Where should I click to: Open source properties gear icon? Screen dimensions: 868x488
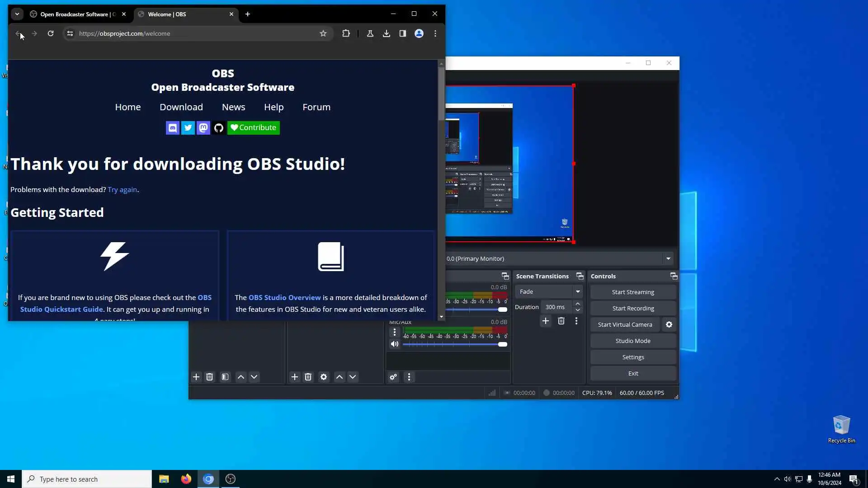(324, 377)
